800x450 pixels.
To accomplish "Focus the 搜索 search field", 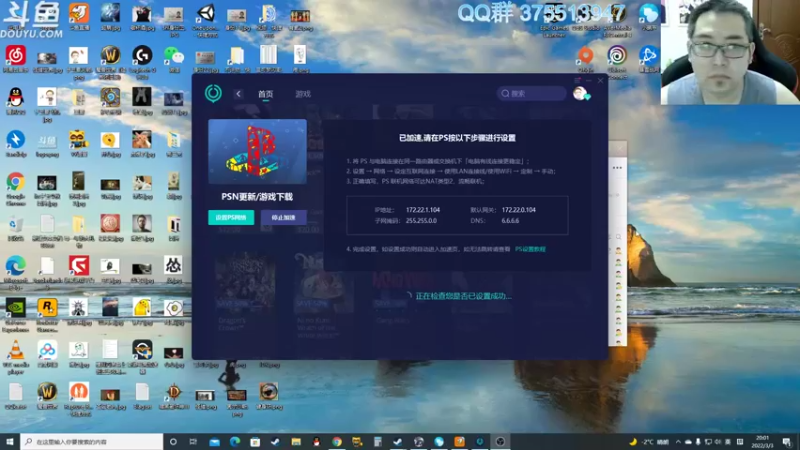I will coord(532,93).
